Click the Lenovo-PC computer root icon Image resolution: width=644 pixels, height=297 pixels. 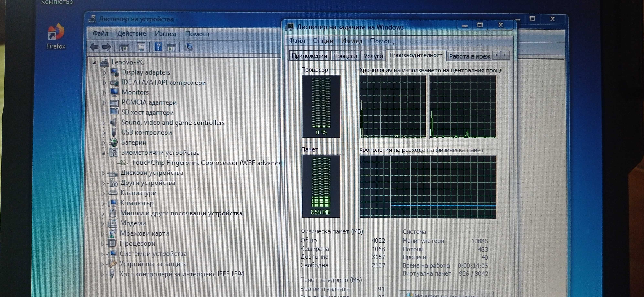pyautogui.click(x=104, y=62)
